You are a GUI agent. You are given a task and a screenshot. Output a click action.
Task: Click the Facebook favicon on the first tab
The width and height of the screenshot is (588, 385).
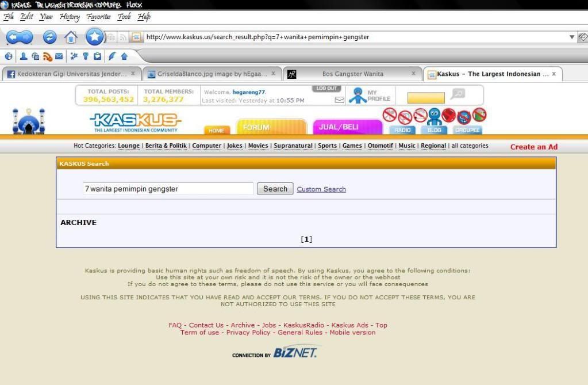click(x=11, y=74)
